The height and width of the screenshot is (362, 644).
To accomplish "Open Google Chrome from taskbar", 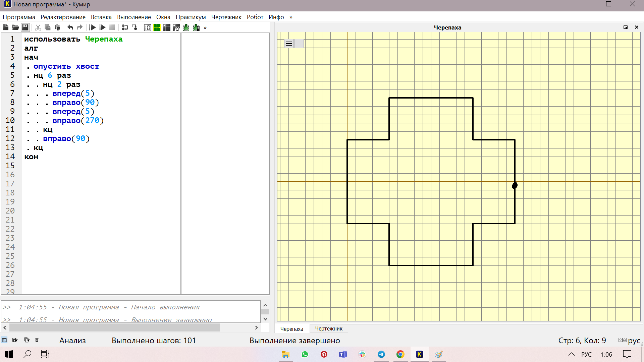I will pos(400,354).
